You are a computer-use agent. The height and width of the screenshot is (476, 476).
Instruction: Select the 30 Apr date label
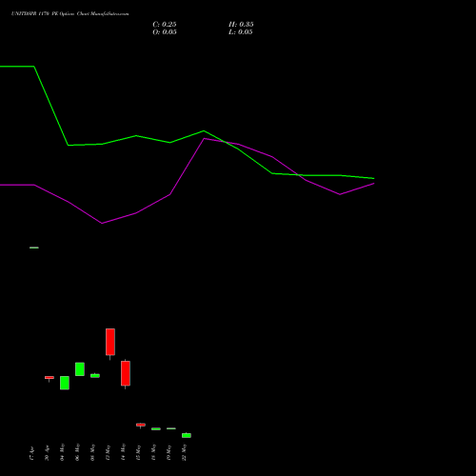pyautogui.click(x=47, y=453)
